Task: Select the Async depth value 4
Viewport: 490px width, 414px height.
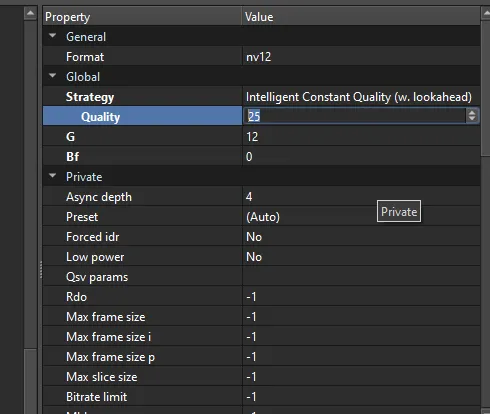Action: tap(361, 197)
